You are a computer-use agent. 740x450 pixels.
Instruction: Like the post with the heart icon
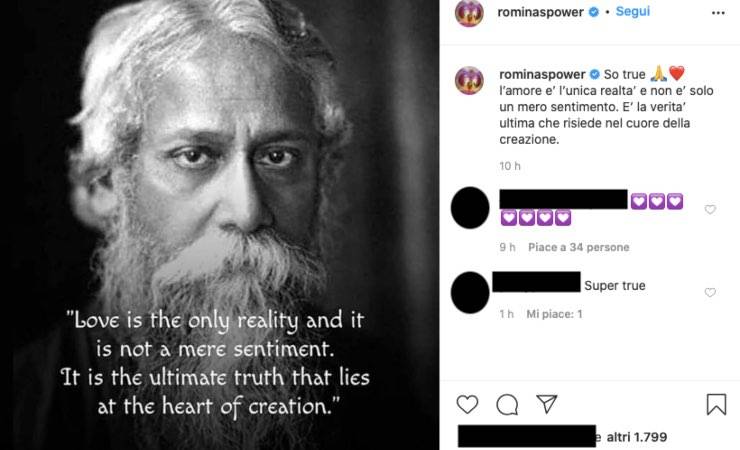pyautogui.click(x=467, y=404)
